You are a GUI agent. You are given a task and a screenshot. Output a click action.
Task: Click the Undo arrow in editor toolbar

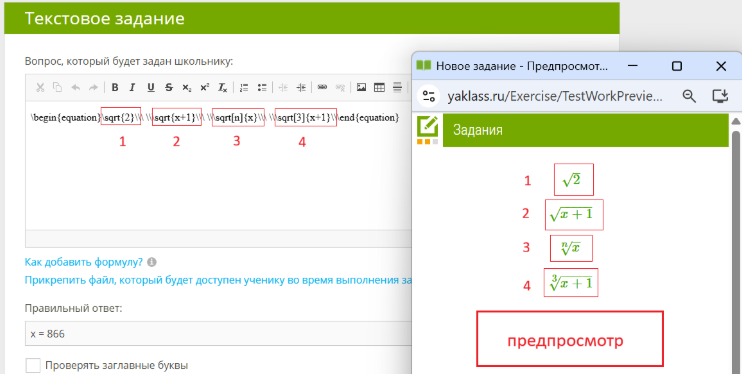tap(75, 88)
